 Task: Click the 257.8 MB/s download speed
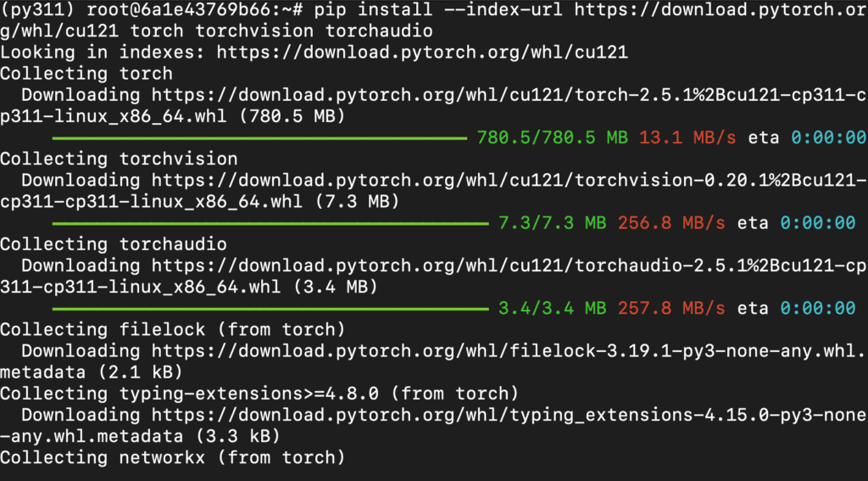click(x=671, y=309)
